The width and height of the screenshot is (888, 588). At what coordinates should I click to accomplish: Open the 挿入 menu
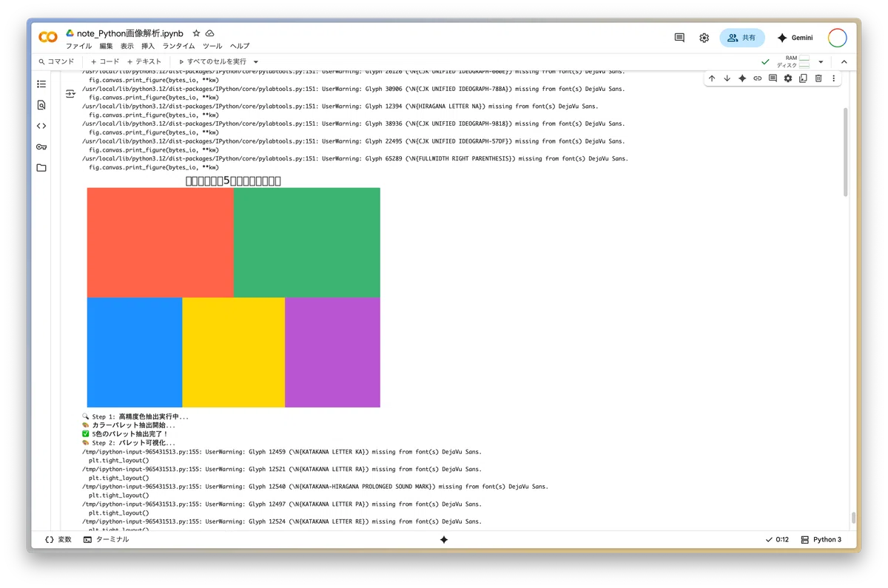(148, 46)
